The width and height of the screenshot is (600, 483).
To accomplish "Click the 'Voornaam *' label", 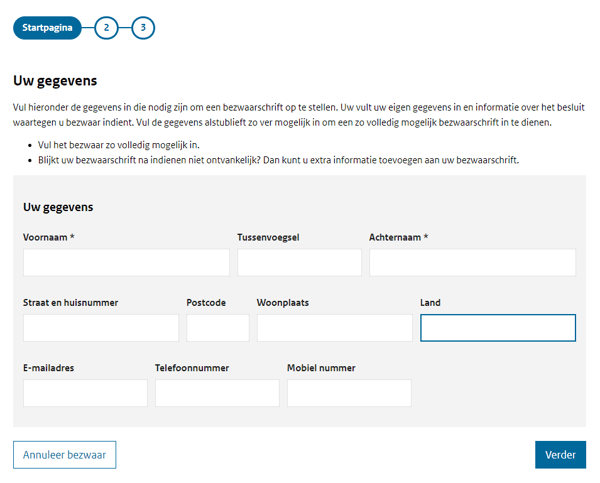I will tap(49, 237).
